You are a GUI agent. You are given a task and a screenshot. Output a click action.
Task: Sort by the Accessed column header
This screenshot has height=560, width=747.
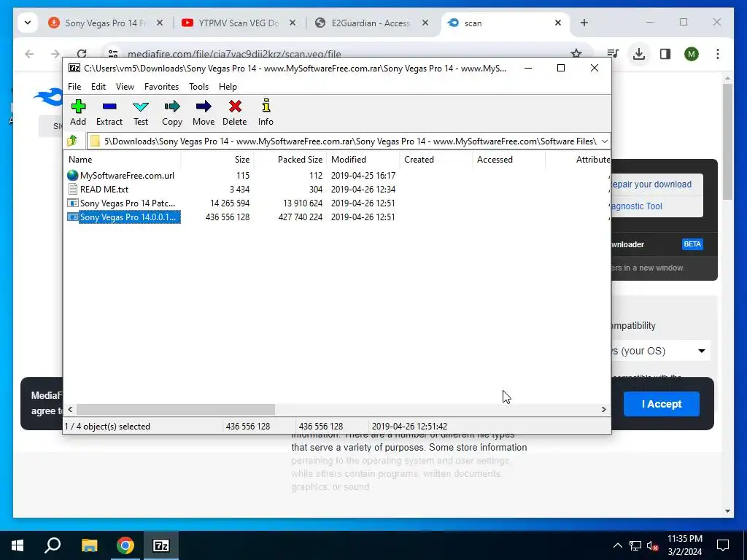click(508, 160)
